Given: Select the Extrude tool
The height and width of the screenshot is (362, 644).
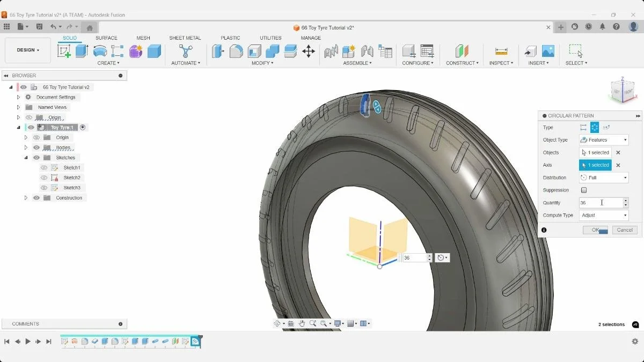Looking at the screenshot, I should click(82, 51).
